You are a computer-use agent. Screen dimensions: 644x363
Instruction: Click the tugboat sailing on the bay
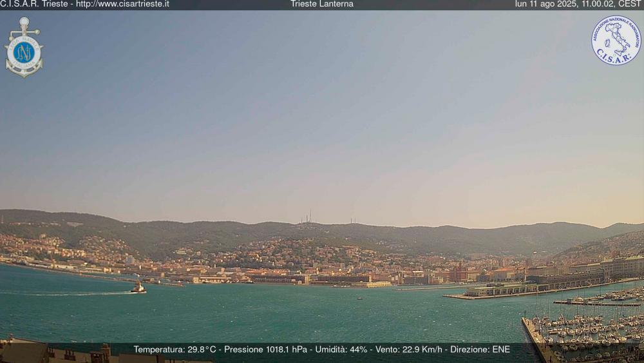coord(138,288)
